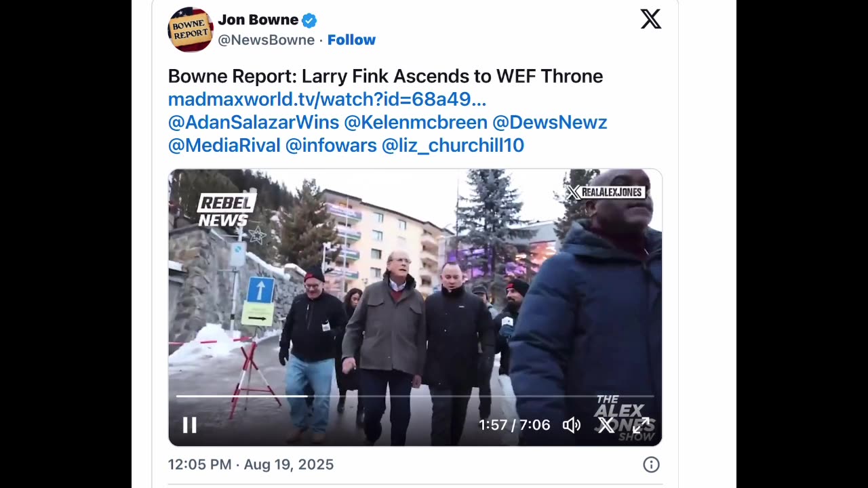Mute the video using the speaker icon
The width and height of the screenshot is (868, 488).
(x=572, y=425)
